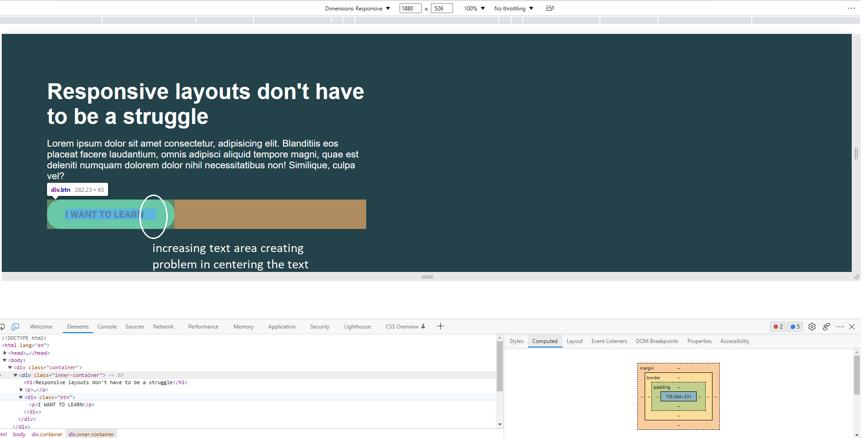The image size is (868, 438).
Task: Open the Memory tab
Action: tap(244, 327)
